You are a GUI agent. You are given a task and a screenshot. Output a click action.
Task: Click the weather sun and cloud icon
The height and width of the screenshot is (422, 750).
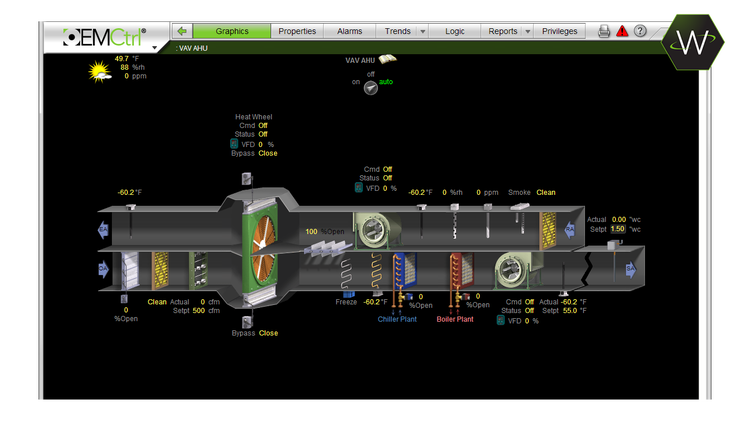tap(100, 71)
